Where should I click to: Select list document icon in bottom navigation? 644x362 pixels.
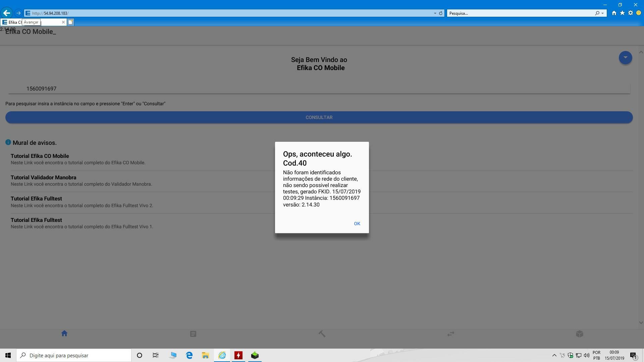pos(193,334)
